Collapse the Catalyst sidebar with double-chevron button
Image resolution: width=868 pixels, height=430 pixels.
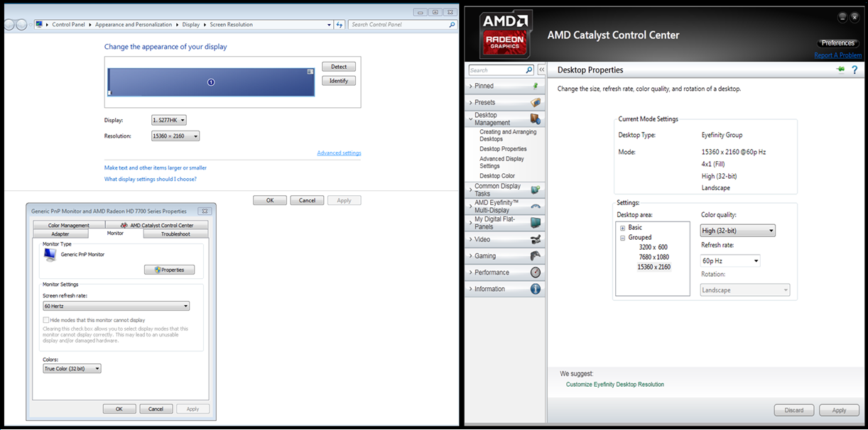pos(541,70)
